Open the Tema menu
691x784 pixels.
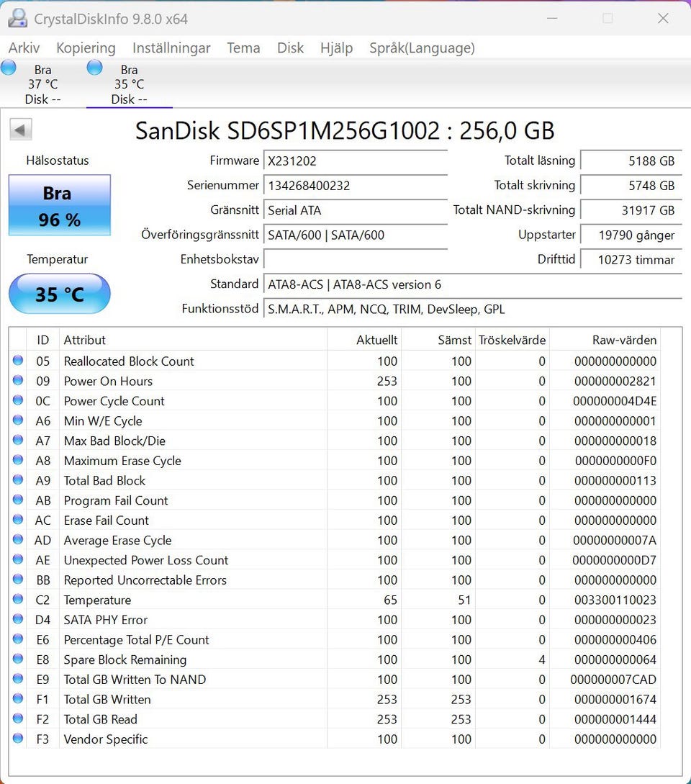pyautogui.click(x=243, y=48)
